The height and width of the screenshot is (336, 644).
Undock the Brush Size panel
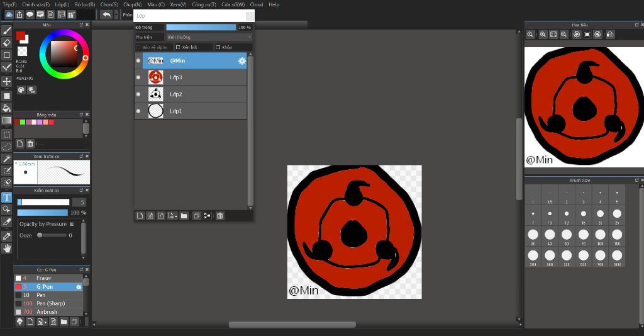click(637, 180)
